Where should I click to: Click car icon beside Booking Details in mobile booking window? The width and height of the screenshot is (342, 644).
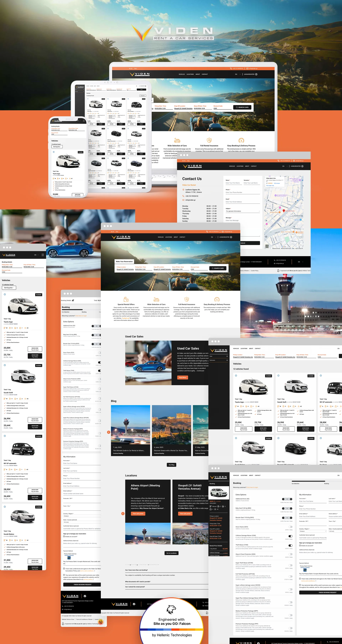point(73,300)
